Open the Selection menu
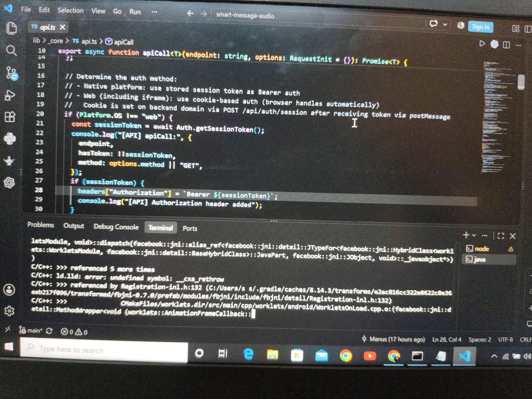The height and width of the screenshot is (399, 532). coord(70,11)
